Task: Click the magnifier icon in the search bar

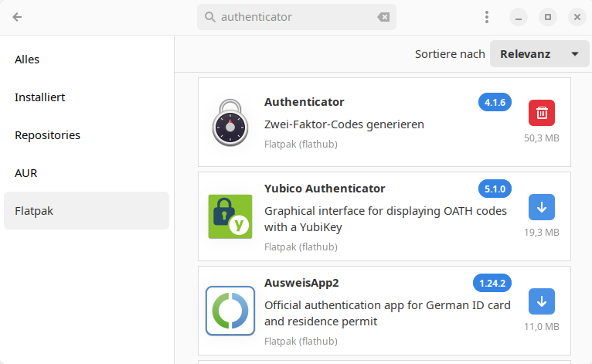Action: coord(209,17)
